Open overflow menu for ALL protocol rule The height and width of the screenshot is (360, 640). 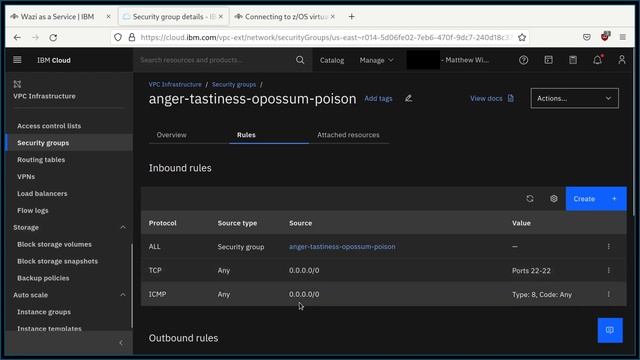point(609,247)
